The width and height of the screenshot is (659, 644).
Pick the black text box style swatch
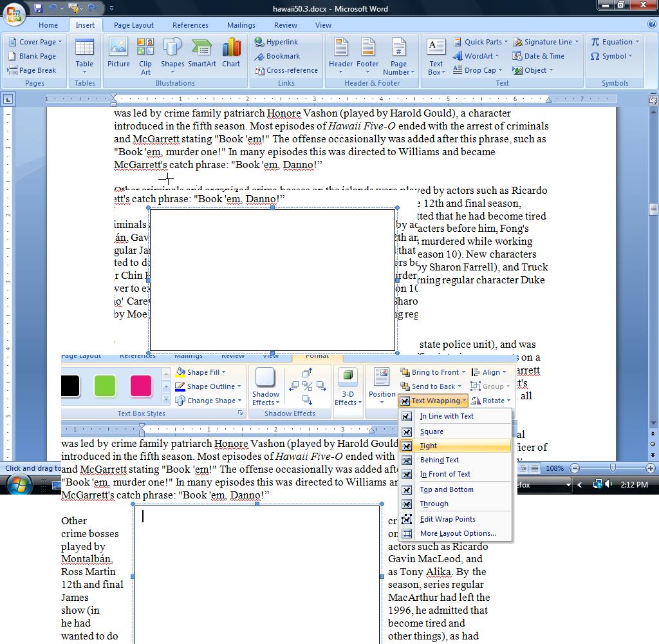[70, 386]
